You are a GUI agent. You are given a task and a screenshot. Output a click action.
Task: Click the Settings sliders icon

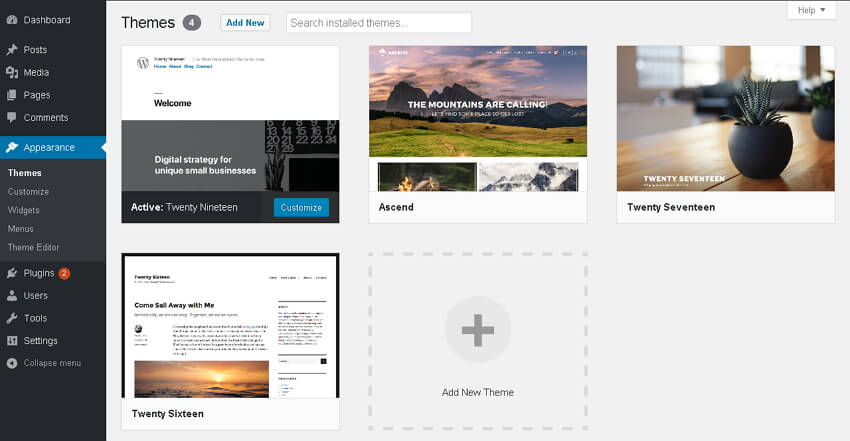point(11,341)
